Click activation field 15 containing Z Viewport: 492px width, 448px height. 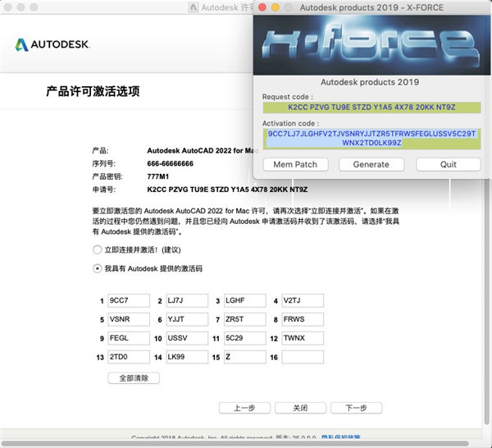tap(245, 357)
